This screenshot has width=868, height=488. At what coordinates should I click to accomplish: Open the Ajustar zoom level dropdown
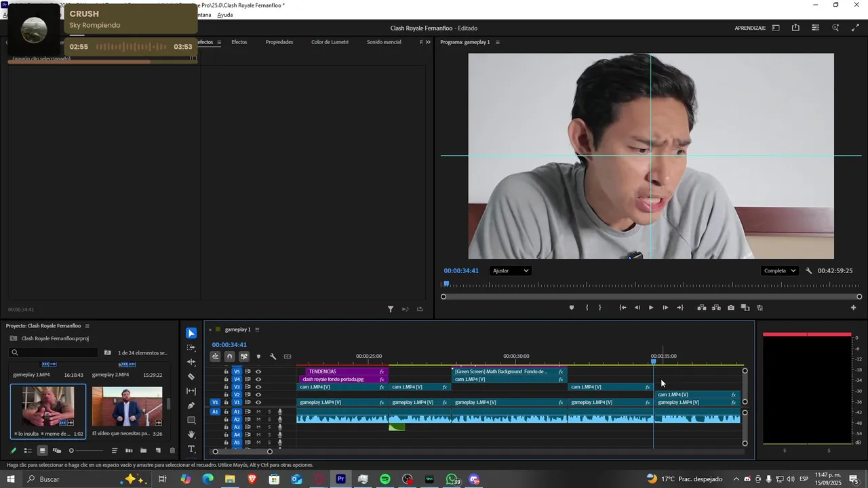[x=511, y=270]
